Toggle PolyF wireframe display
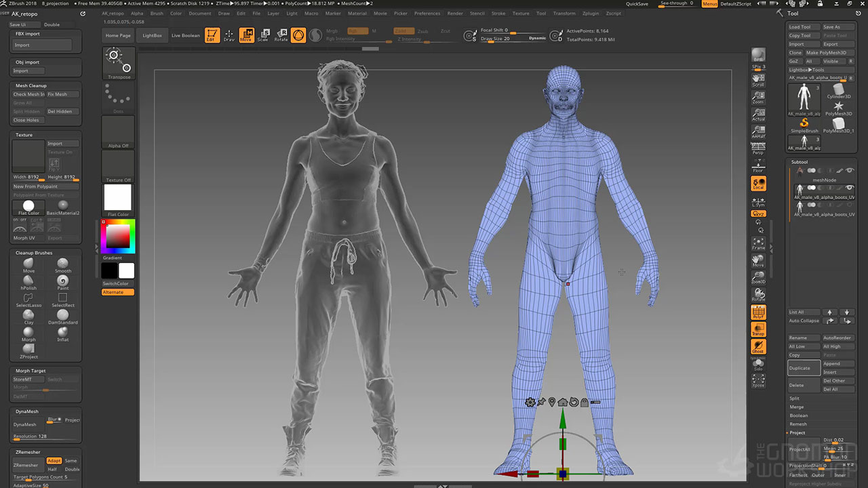The width and height of the screenshot is (868, 488). (758, 312)
